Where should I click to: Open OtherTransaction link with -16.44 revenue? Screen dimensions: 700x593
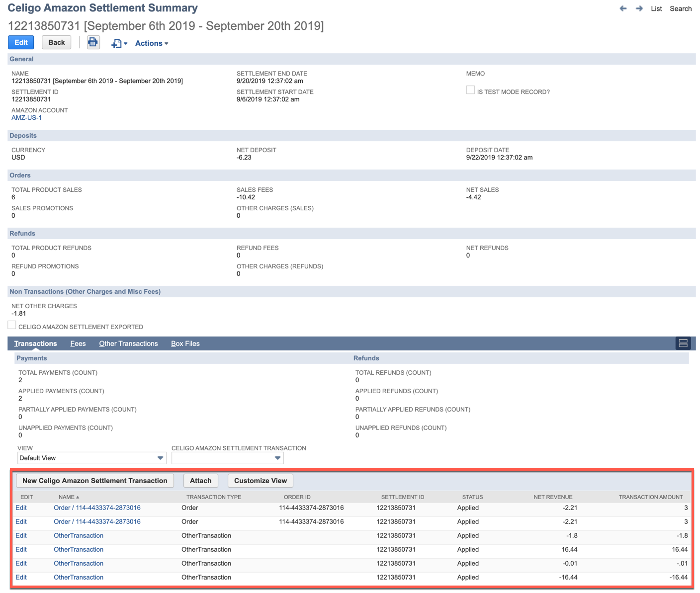79,578
